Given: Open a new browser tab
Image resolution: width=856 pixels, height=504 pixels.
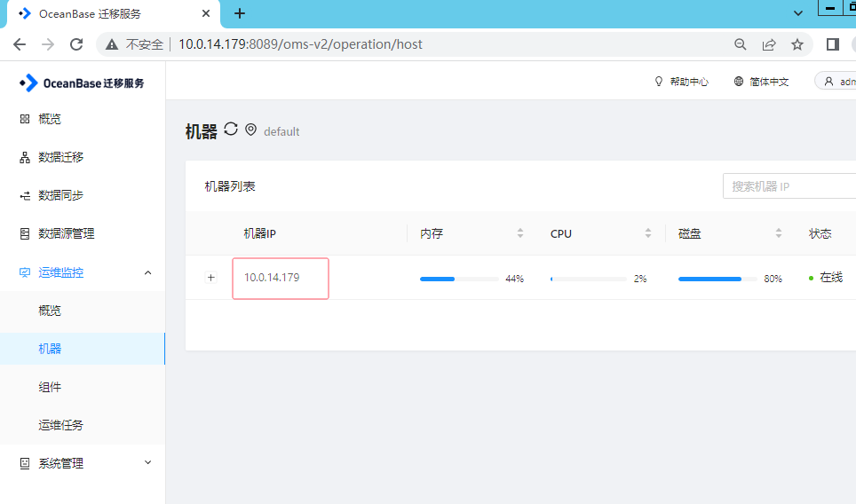Looking at the screenshot, I should point(240,13).
